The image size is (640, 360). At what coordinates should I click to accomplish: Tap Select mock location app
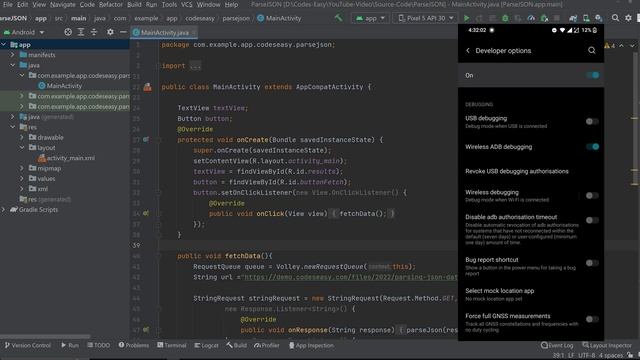[500, 294]
